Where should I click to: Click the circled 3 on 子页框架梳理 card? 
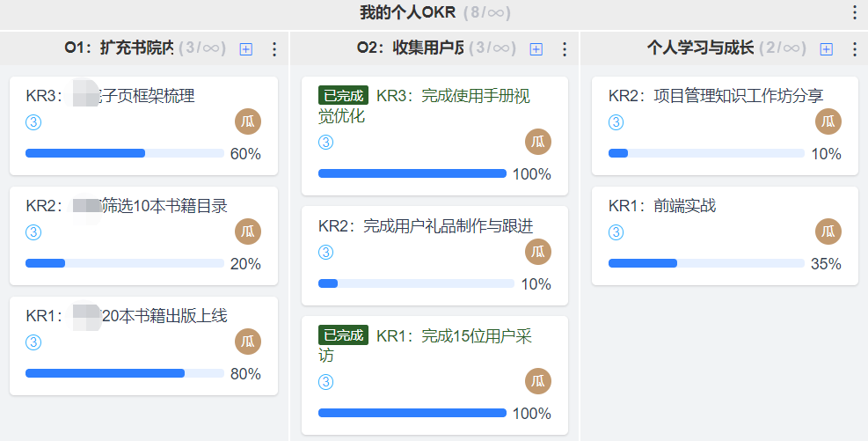point(33,121)
